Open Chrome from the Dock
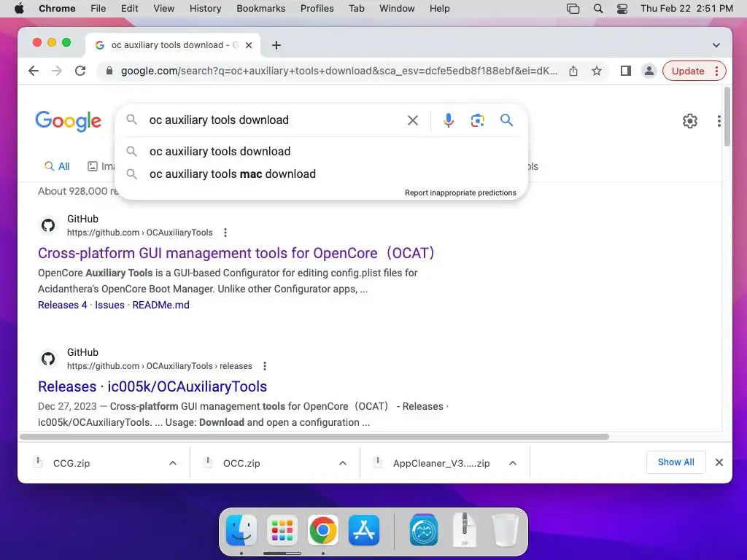Screen dimensions: 747x560 [x=322, y=530]
